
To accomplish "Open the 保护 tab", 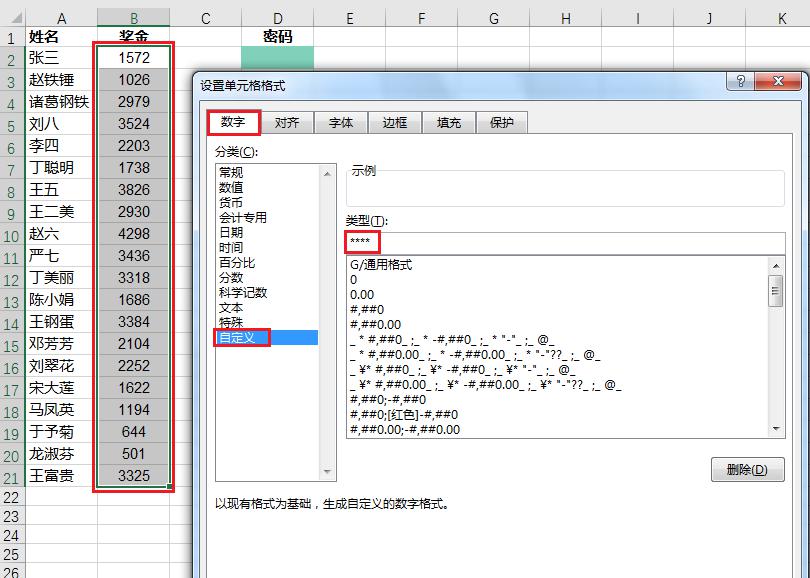I will click(502, 123).
